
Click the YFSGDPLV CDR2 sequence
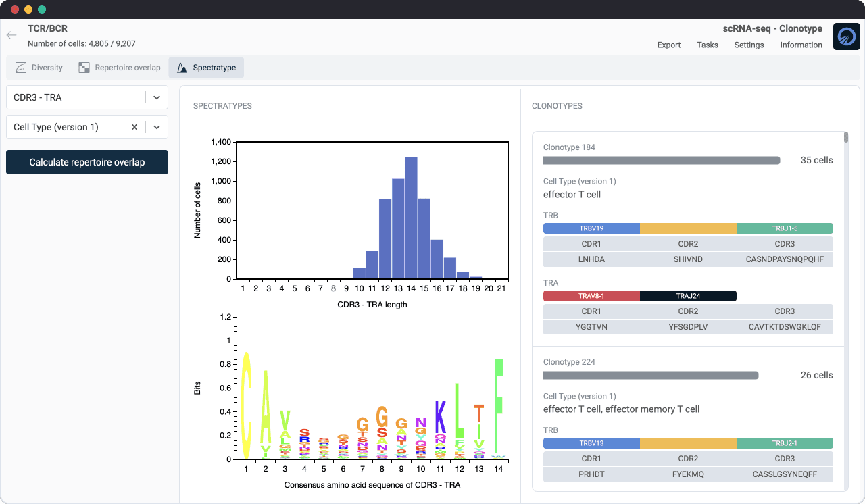point(688,327)
